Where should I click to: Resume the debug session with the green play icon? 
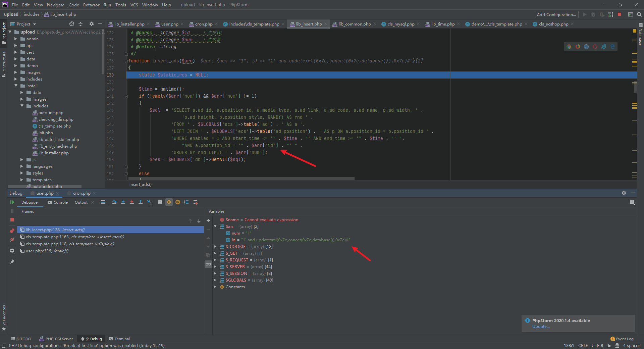(12, 202)
